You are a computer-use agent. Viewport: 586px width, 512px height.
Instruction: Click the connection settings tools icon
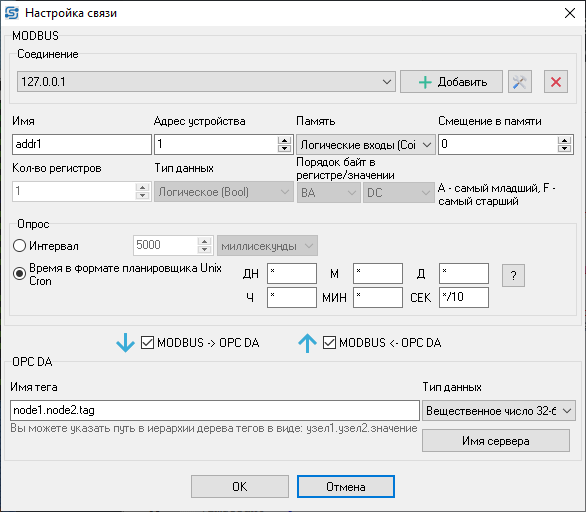[519, 82]
